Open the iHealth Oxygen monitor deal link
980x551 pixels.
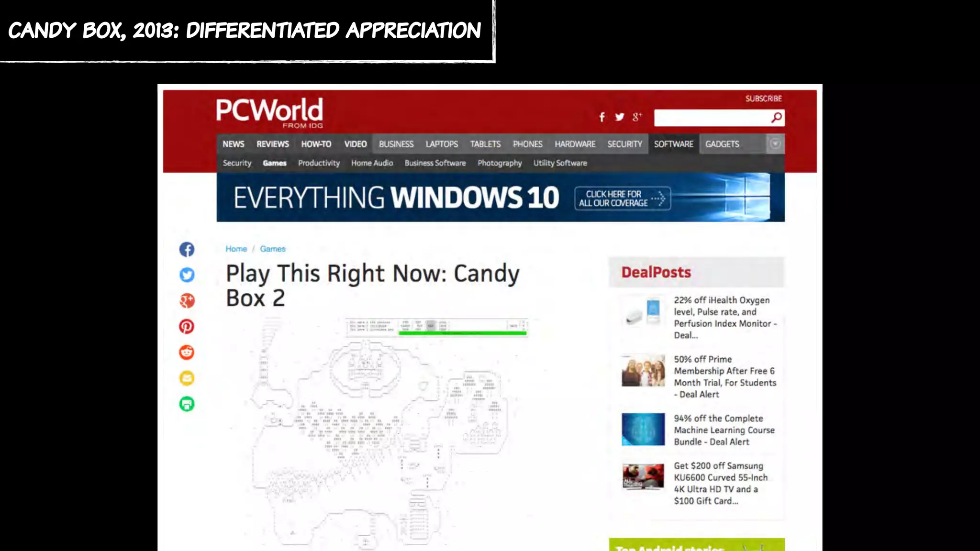(x=725, y=318)
